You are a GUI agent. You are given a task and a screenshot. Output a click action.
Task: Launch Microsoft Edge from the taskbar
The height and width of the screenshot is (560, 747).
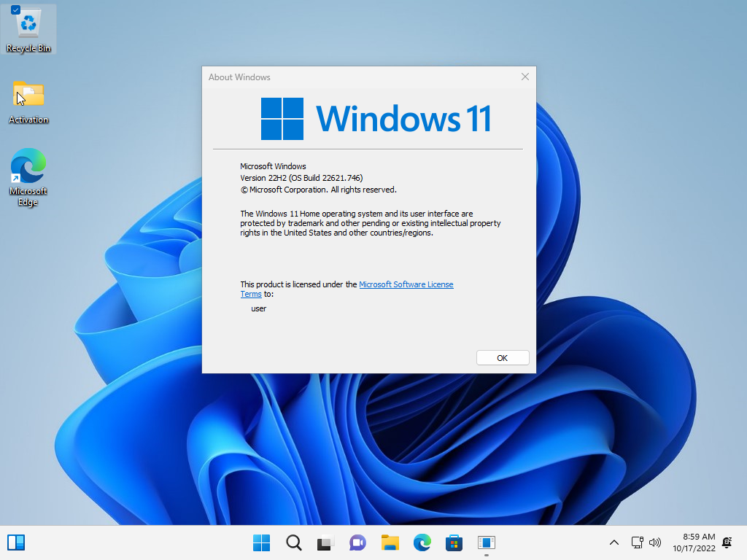tap(422, 542)
